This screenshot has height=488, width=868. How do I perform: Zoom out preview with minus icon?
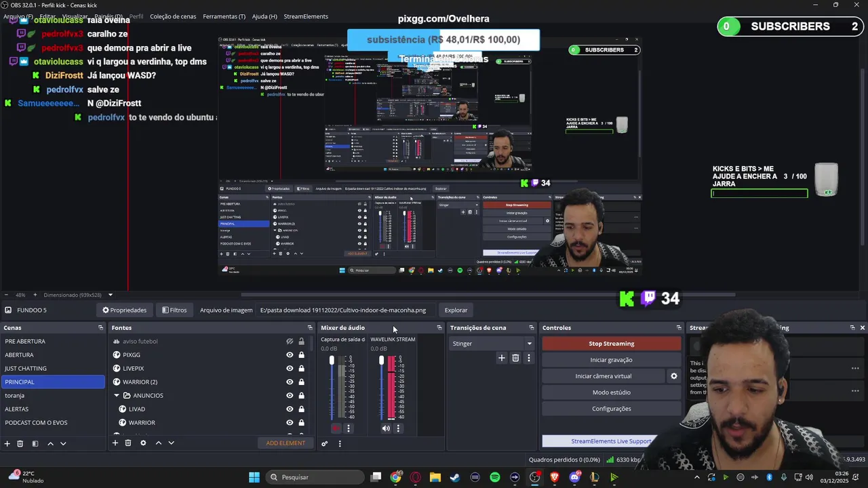click(x=6, y=295)
